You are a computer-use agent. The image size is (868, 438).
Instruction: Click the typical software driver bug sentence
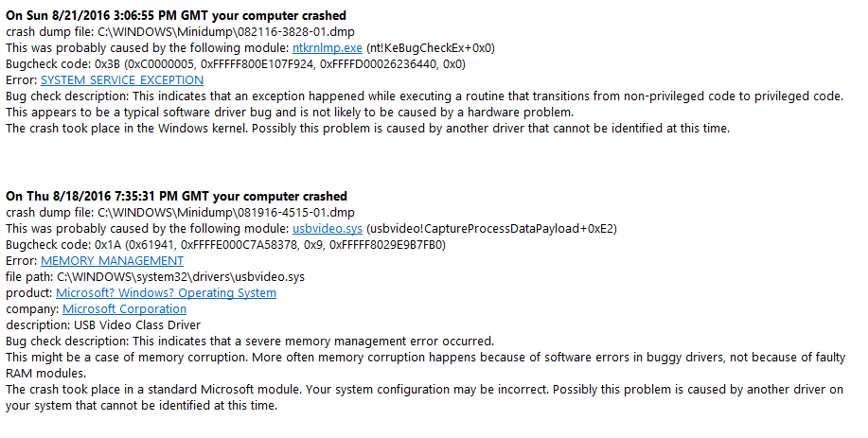coord(290,113)
